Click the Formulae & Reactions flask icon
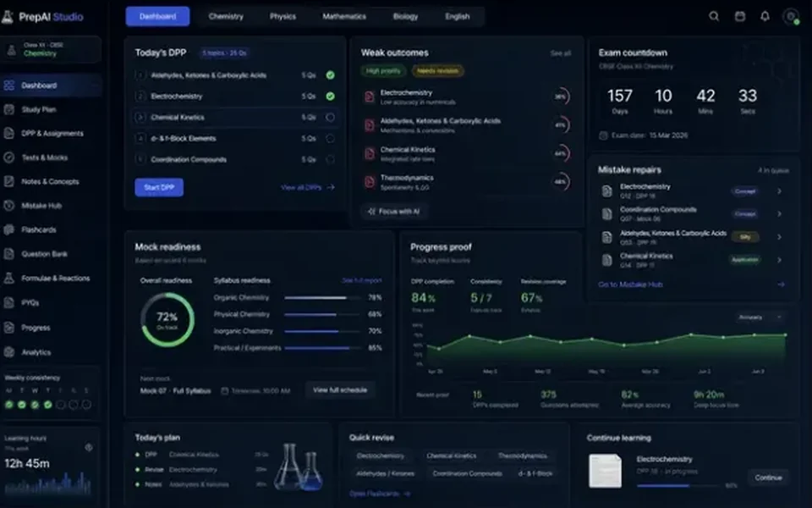 (8, 278)
